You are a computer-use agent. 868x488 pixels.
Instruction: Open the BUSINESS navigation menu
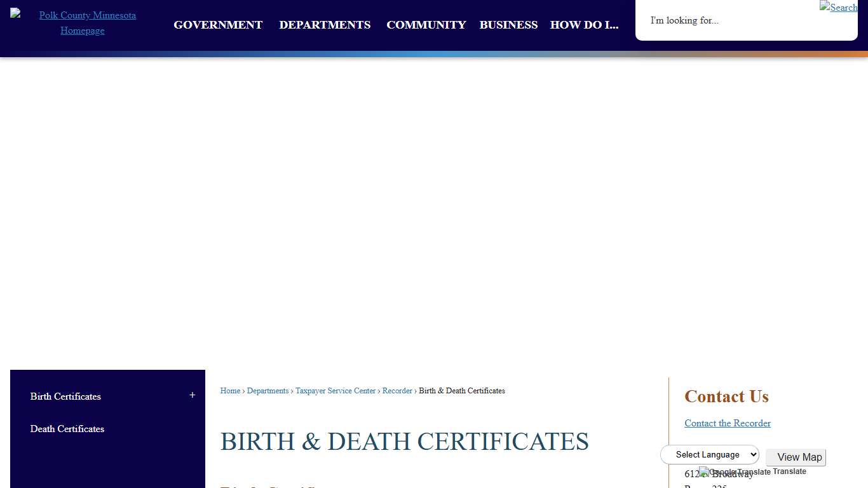coord(508,25)
